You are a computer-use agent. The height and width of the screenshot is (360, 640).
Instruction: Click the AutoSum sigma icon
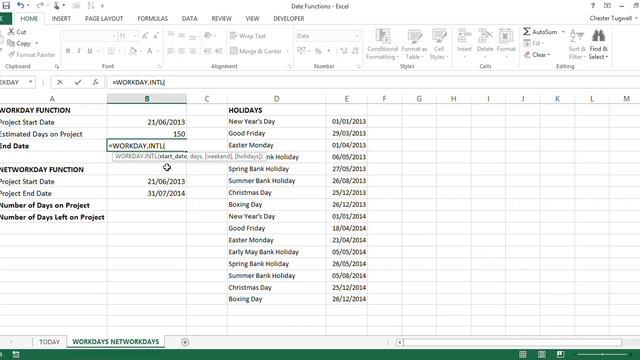527,31
